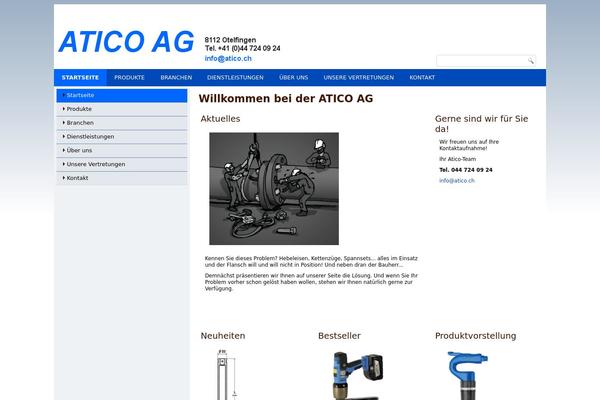Open Dienstleistungen in the sidebar
The image size is (600, 400).
122,137
